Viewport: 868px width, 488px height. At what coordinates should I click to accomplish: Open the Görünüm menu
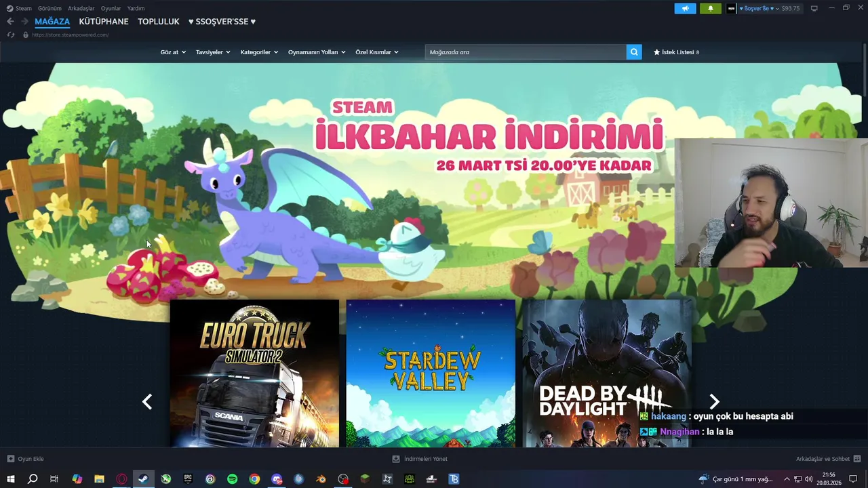pos(50,8)
